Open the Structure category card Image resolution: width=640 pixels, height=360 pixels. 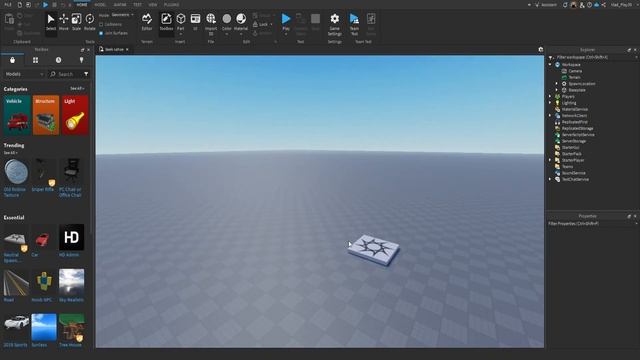pyautogui.click(x=46, y=115)
